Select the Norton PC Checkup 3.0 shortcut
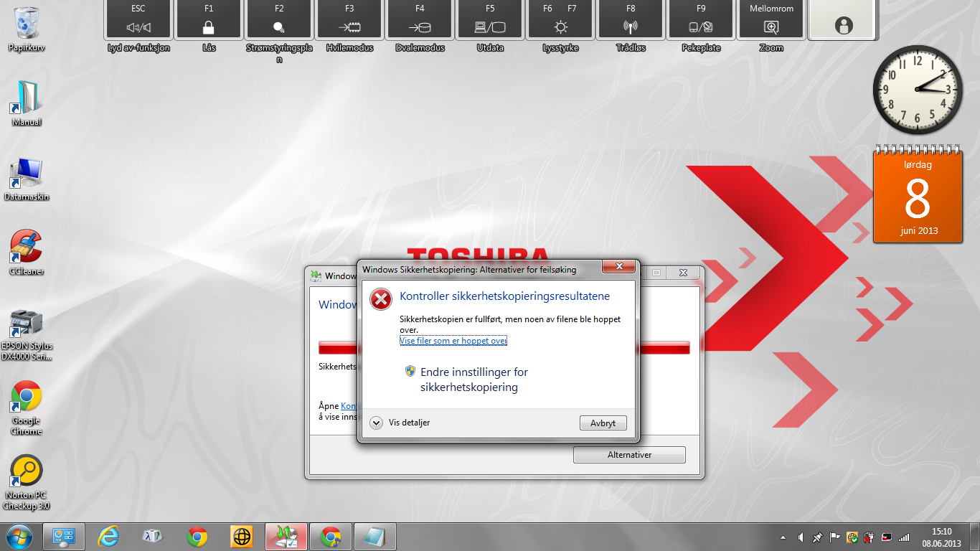 [27, 482]
